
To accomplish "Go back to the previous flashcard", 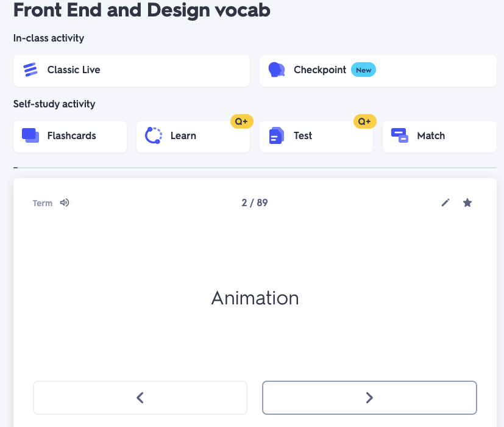I will [140, 398].
